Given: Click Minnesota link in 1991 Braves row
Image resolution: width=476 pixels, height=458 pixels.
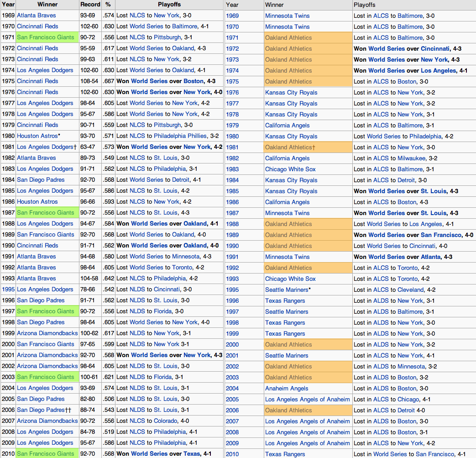Looking at the screenshot, I should 186,257.
